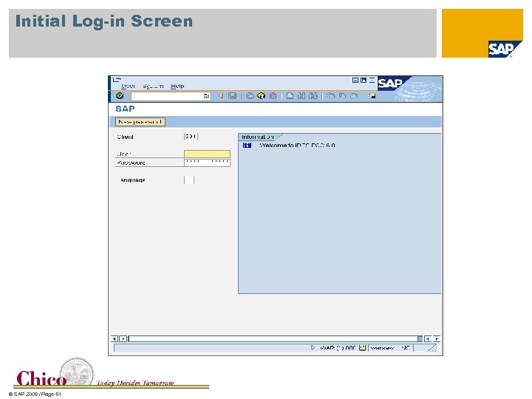Click the First Page icon
Image resolution: width=532 pixels, height=399 pixels.
[x=330, y=96]
